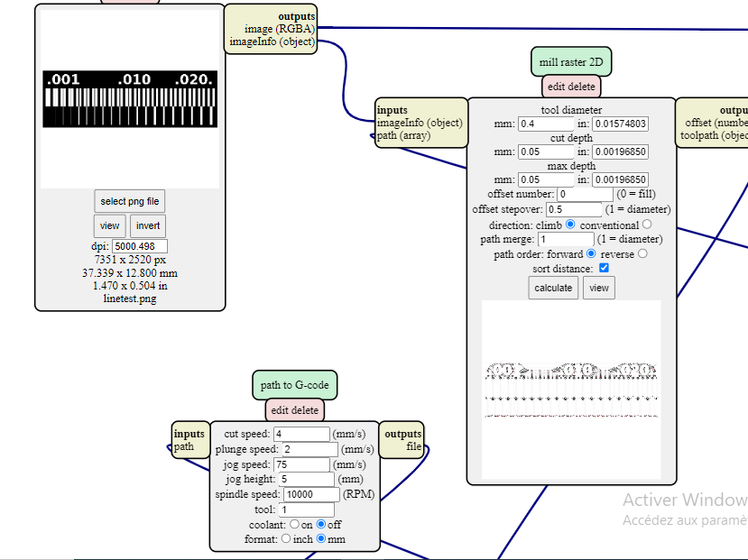Select conventional direction radio button
The width and height of the screenshot is (748, 560).
tap(647, 224)
